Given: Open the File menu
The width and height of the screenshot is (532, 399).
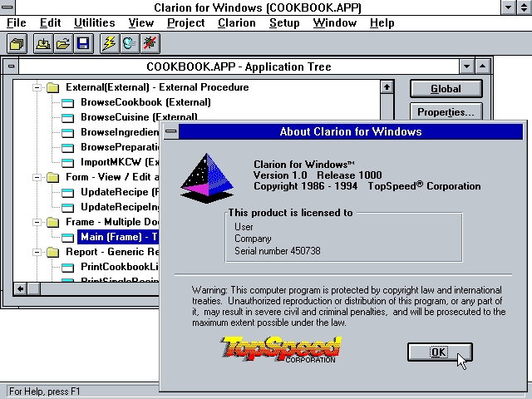Looking at the screenshot, I should click(x=17, y=22).
